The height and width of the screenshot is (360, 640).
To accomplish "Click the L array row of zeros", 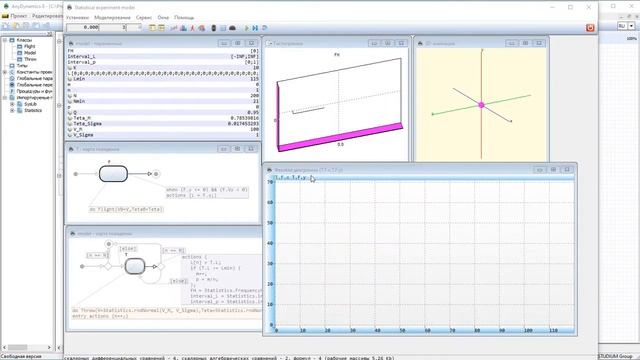I will (x=163, y=73).
